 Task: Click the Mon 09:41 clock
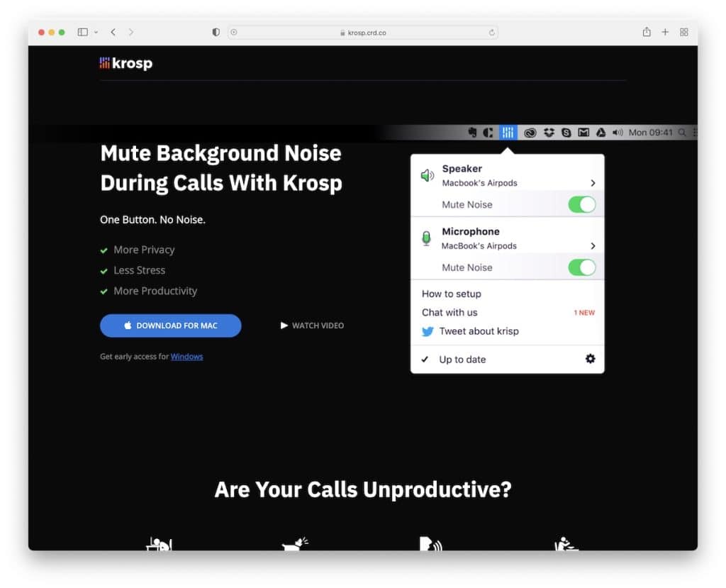[650, 133]
